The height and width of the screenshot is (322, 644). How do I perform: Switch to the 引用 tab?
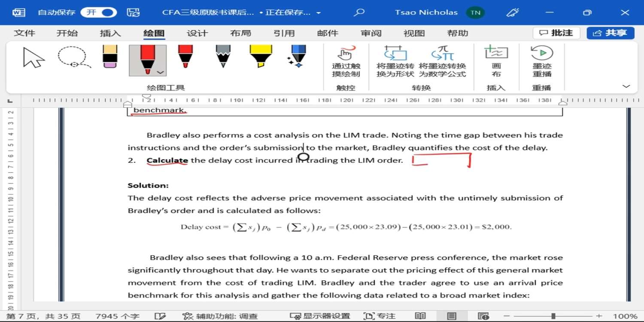tap(284, 33)
